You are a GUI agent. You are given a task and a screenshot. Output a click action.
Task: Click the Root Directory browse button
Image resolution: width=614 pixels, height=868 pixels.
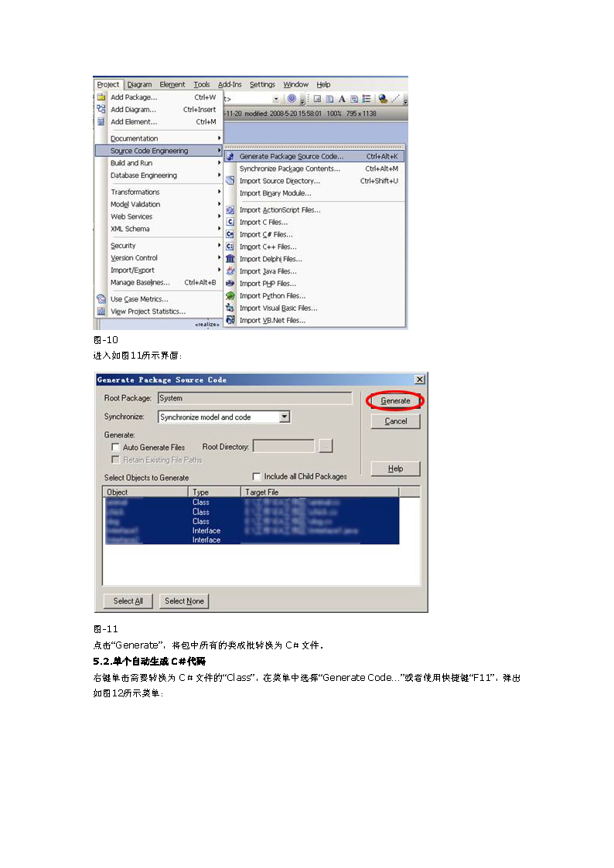click(326, 446)
